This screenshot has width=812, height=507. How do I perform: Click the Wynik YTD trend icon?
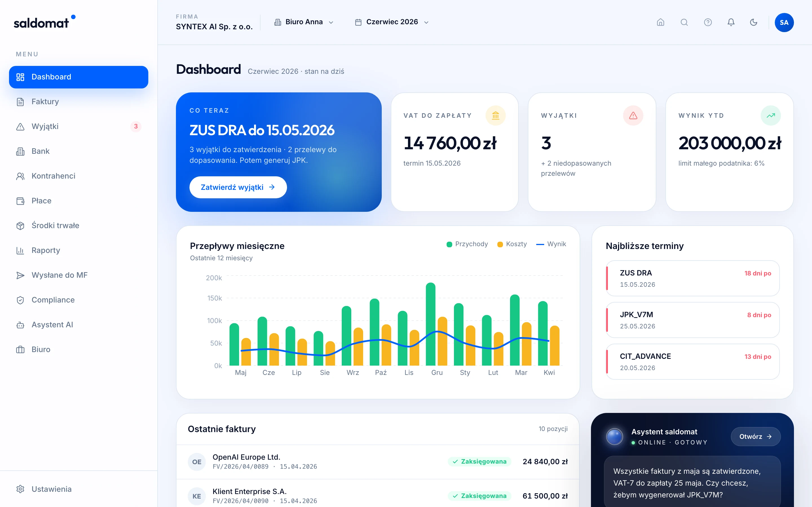(770, 115)
